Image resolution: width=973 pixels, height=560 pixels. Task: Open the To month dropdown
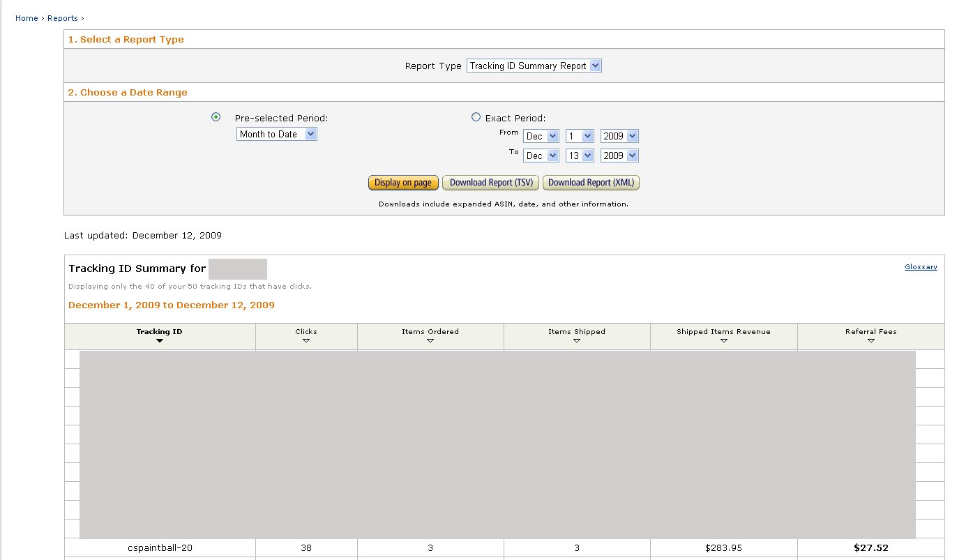tap(541, 156)
